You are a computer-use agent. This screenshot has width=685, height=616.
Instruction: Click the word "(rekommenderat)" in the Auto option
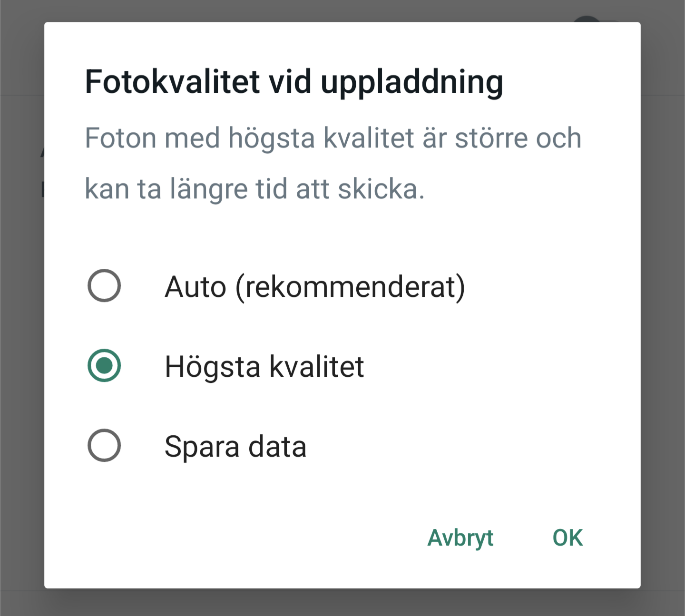[350, 287]
